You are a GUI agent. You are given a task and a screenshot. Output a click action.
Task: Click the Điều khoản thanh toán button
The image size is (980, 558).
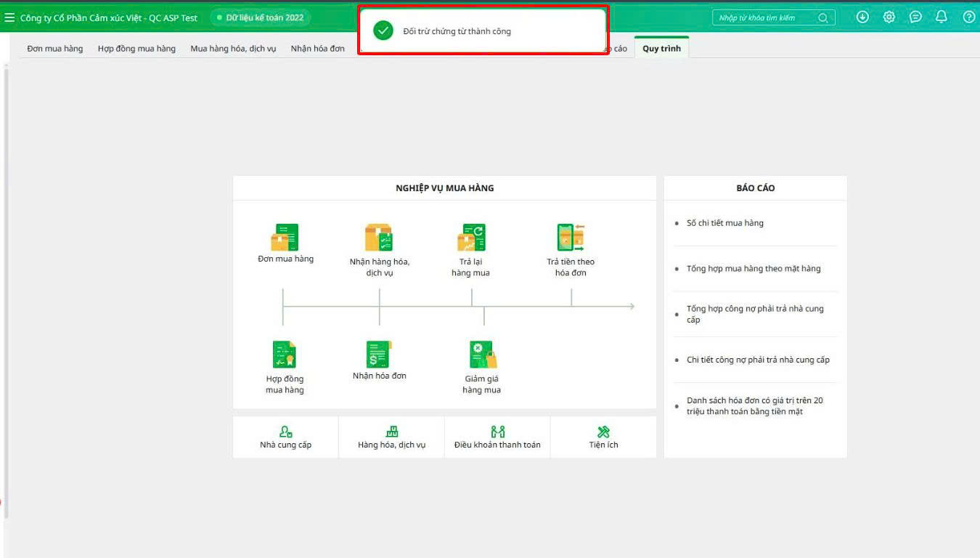point(497,437)
